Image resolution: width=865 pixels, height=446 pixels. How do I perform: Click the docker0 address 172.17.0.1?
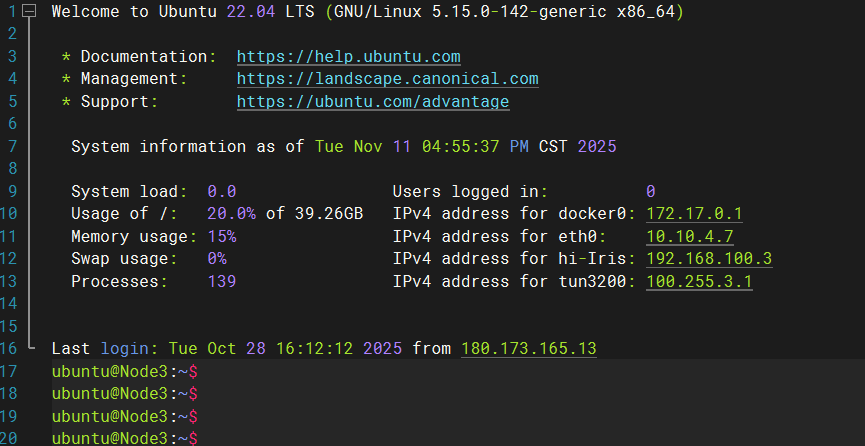(694, 214)
